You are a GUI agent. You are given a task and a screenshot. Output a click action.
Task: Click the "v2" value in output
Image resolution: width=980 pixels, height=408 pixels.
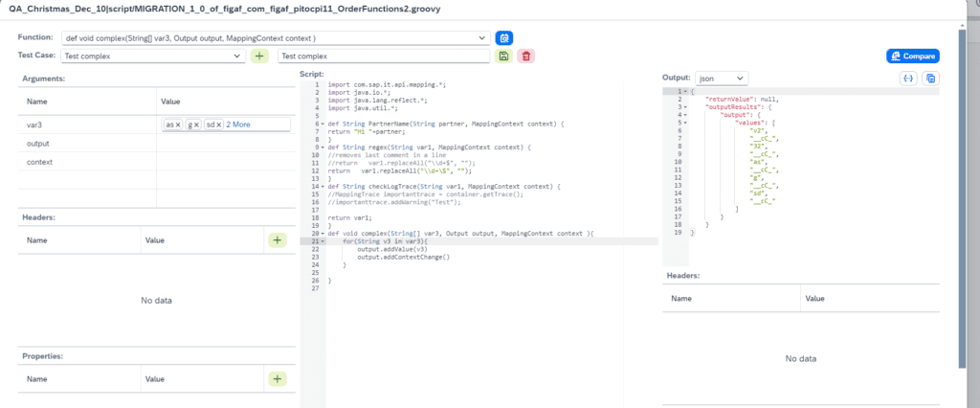click(757, 130)
